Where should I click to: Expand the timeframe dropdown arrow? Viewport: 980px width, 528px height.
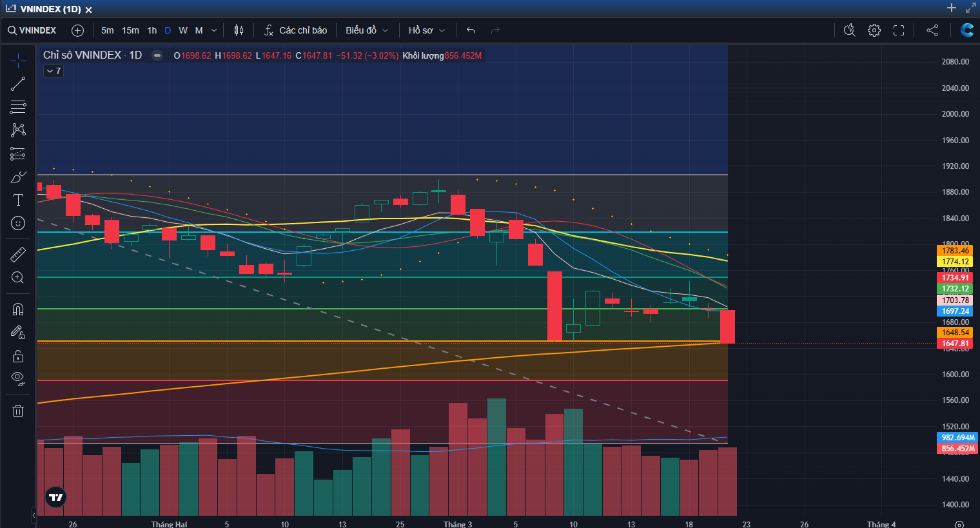(214, 30)
